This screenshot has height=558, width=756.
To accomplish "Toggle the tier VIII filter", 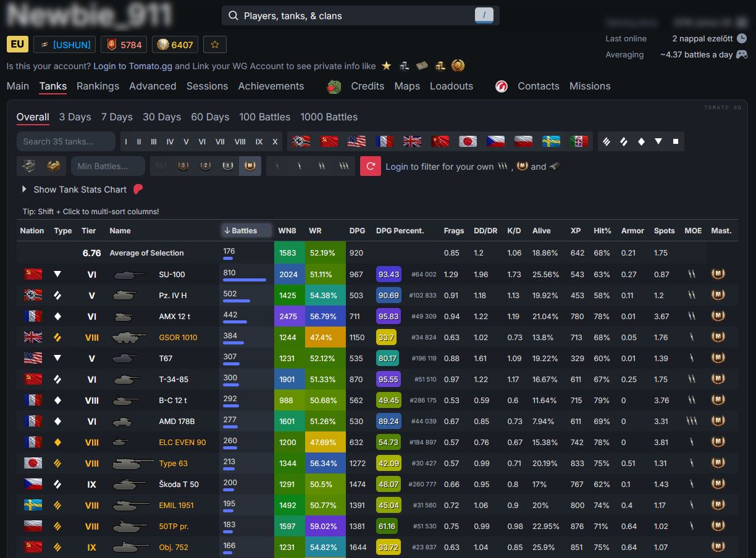I will point(240,141).
